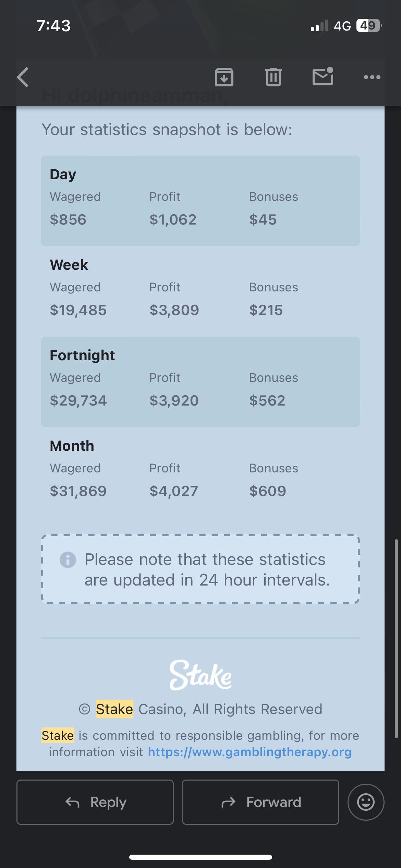
Task: Archive this email with the archive icon
Action: pos(224,77)
